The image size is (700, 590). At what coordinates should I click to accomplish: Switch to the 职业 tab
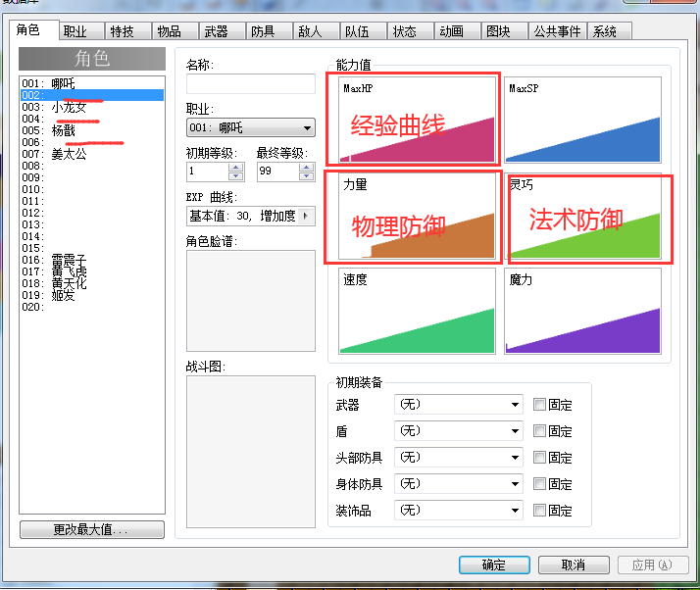point(81,31)
